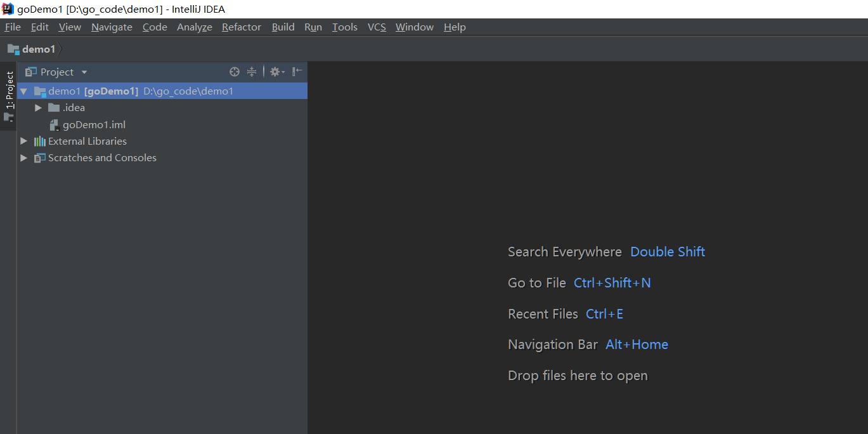Expand the External Libraries node arrow

pyautogui.click(x=24, y=141)
